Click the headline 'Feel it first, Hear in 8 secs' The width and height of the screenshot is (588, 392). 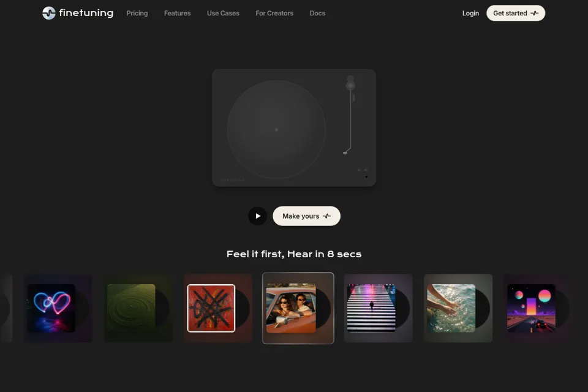(294, 254)
